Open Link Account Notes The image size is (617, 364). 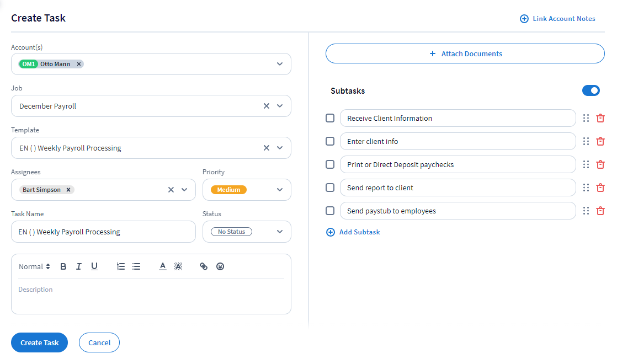[x=558, y=19]
